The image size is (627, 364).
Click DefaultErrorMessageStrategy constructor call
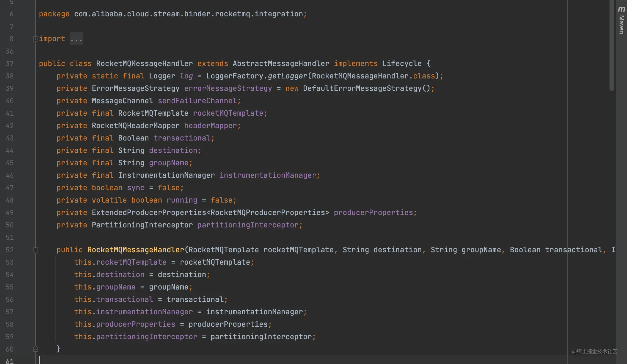362,89
